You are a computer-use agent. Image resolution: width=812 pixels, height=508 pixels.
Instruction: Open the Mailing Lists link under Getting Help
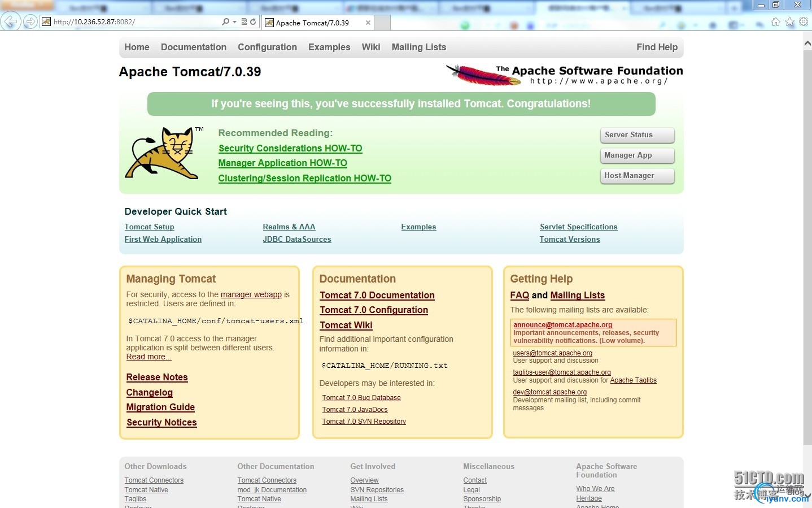[x=578, y=295]
